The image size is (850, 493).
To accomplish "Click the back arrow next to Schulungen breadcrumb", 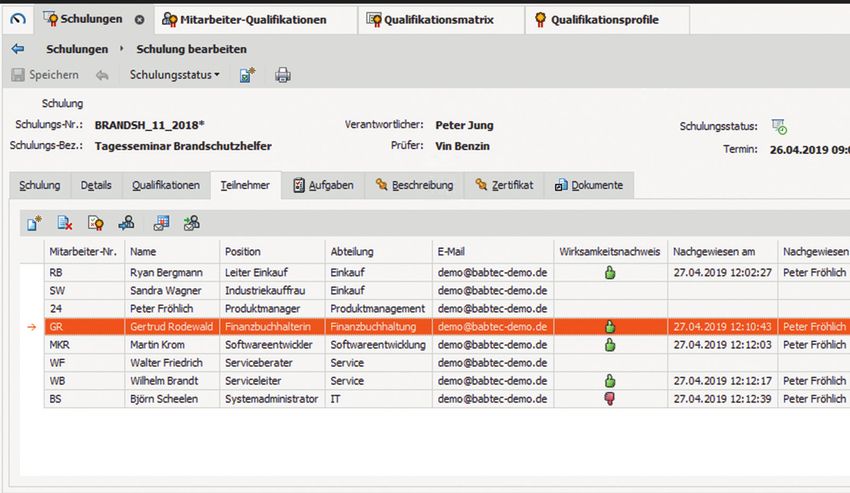I will tap(17, 49).
